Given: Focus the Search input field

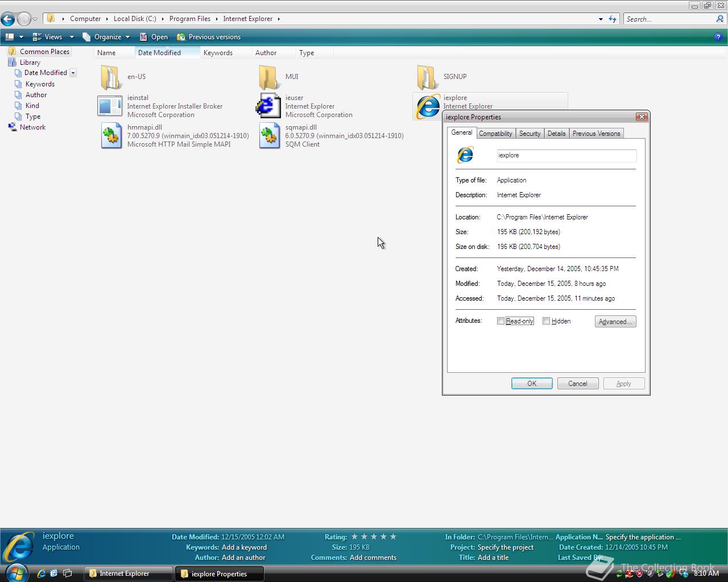Looking at the screenshot, I should click(669, 19).
